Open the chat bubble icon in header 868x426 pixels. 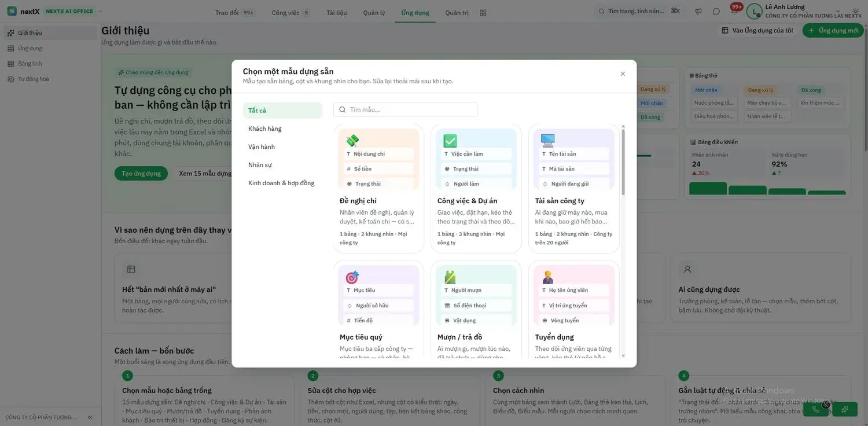pyautogui.click(x=716, y=12)
